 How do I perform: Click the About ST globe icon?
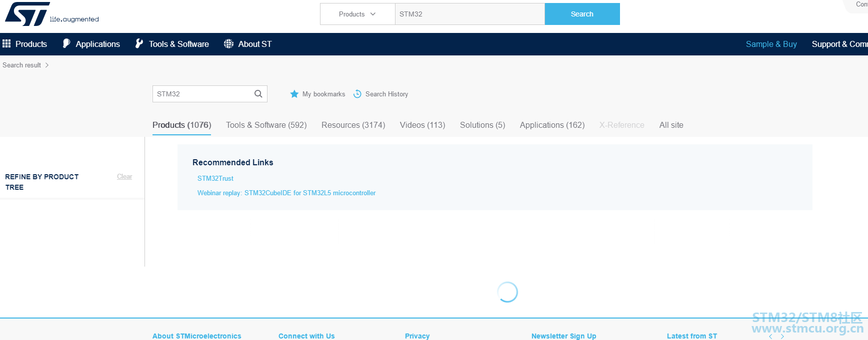pos(228,44)
